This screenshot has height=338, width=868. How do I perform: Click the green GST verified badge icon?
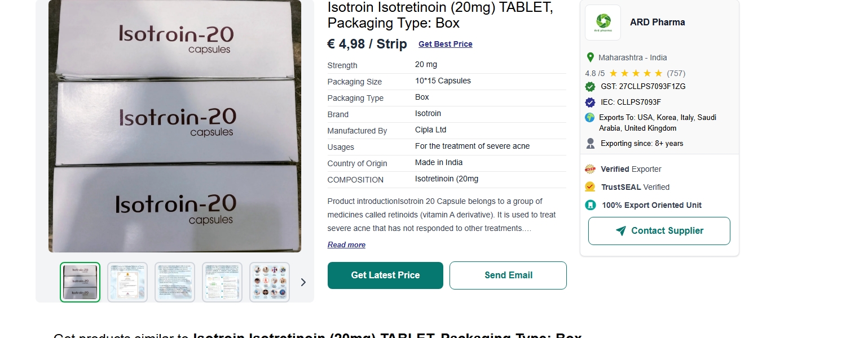coord(591,87)
